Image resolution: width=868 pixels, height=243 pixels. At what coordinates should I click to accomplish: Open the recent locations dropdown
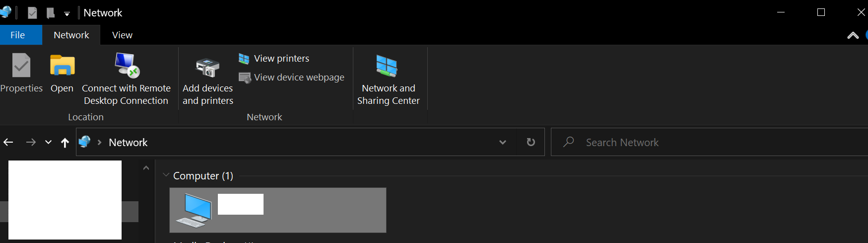(48, 143)
